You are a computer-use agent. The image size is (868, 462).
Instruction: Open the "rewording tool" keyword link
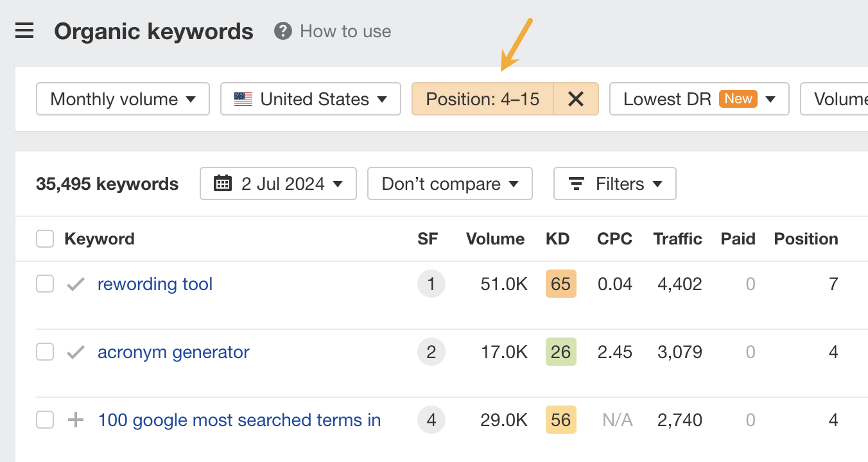coord(155,284)
